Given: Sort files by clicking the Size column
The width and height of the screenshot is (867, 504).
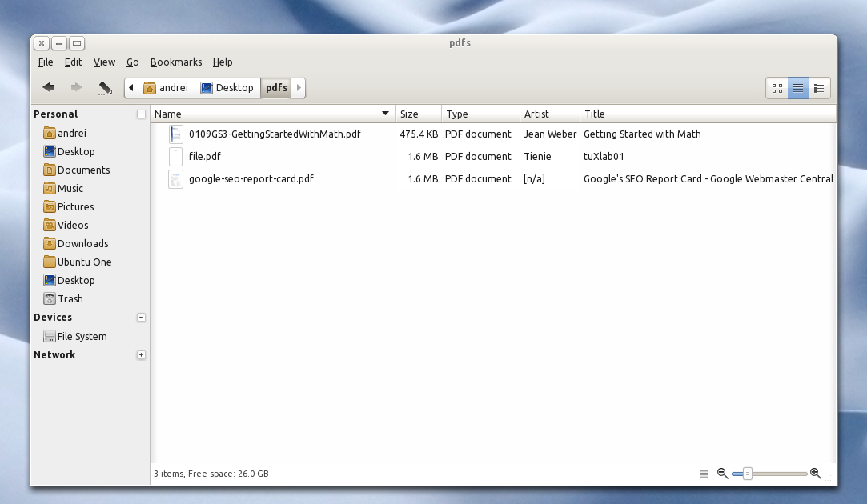Looking at the screenshot, I should 408,113.
